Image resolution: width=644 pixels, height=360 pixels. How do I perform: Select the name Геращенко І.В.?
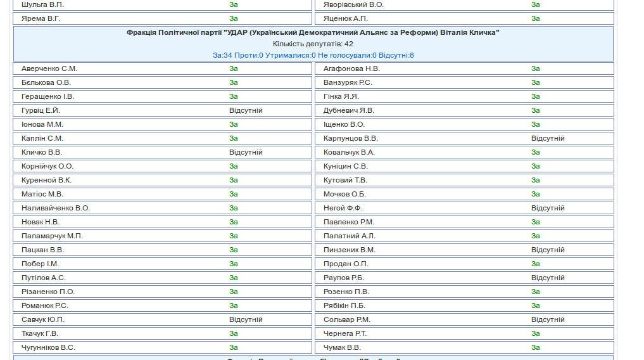pos(47,96)
